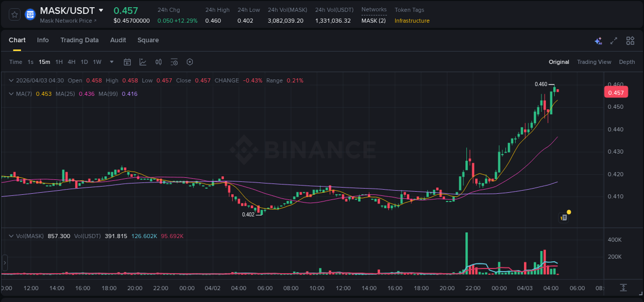Open the hexagon chart settings icon
This screenshot has height=302, width=644.
coord(190,62)
